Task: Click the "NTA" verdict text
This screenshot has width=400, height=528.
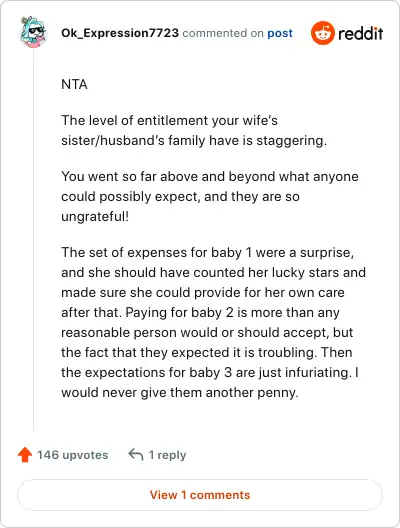Action: pyautogui.click(x=74, y=85)
